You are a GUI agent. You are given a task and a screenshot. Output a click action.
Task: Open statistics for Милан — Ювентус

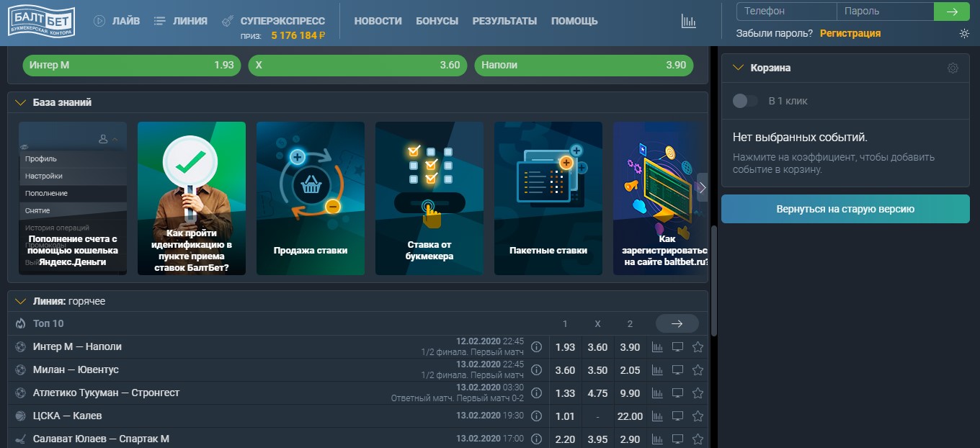pyautogui.click(x=657, y=370)
